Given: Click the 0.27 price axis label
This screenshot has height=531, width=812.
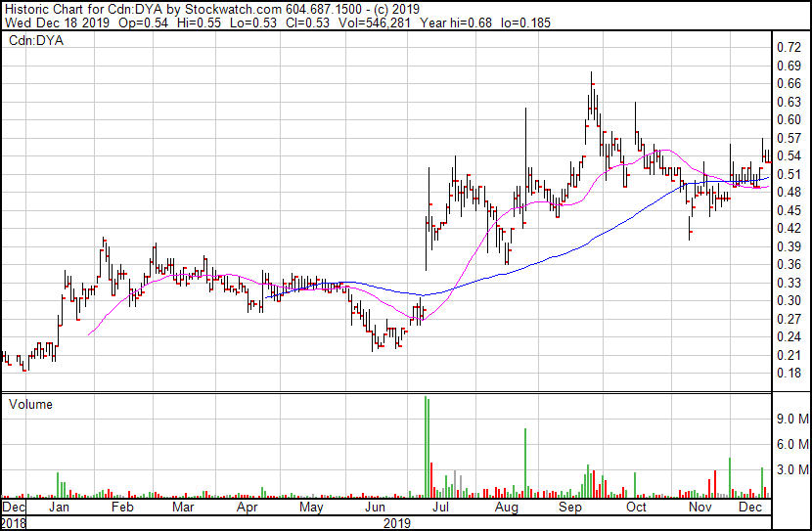Looking at the screenshot, I should 789,319.
